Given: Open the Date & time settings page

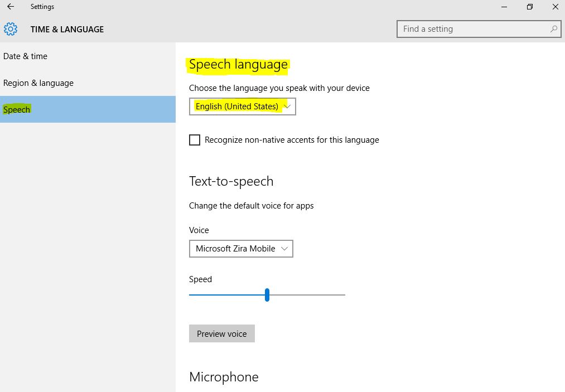Looking at the screenshot, I should (x=26, y=56).
